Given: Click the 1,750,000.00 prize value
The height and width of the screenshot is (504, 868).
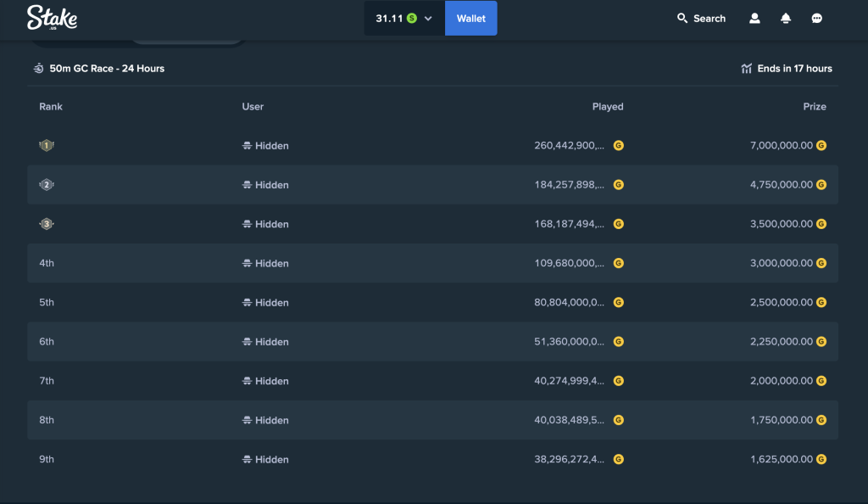Looking at the screenshot, I should coord(781,420).
